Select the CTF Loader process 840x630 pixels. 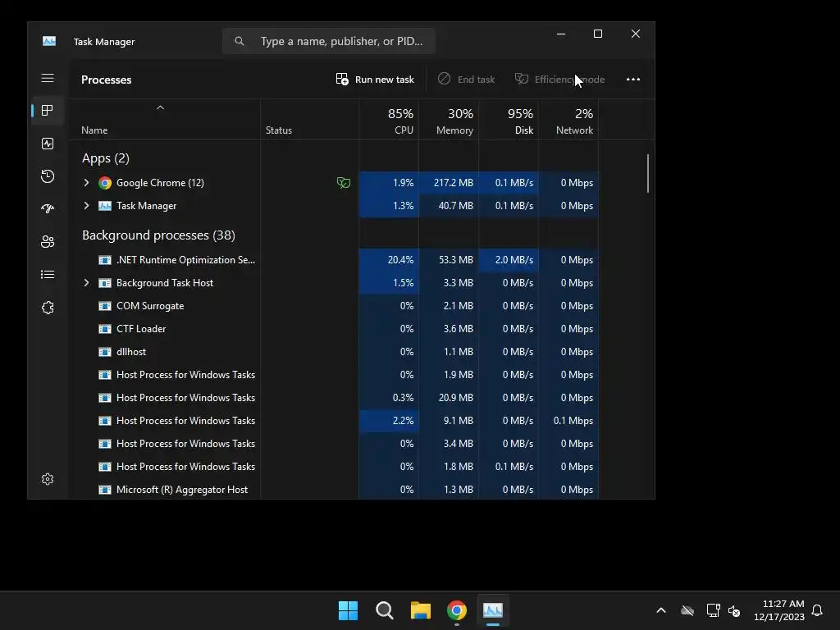tap(340, 329)
